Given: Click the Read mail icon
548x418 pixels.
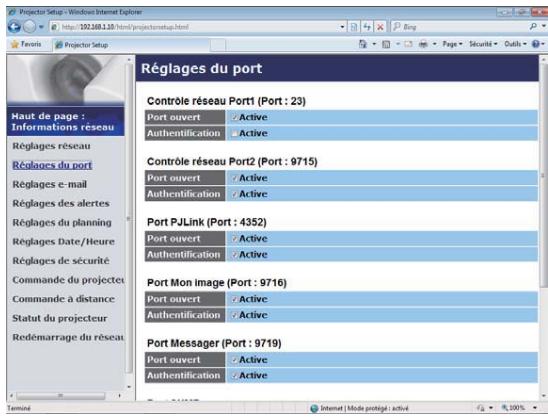Looking at the screenshot, I should (x=408, y=44).
